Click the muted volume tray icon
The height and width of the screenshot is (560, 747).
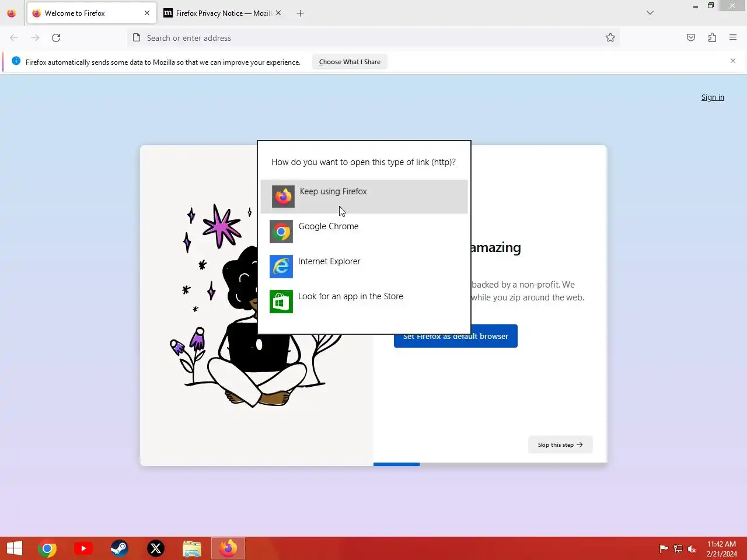(x=692, y=548)
